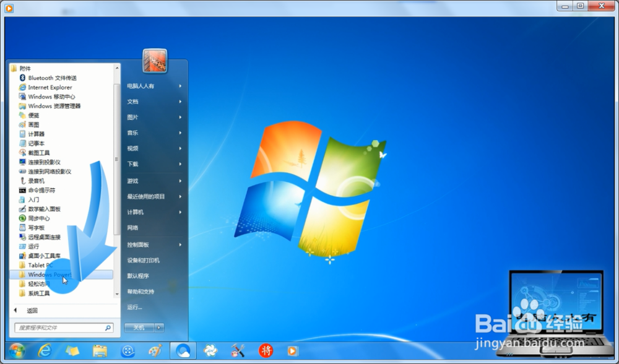Expand the 游戏 submenu arrow
Image resolution: width=619 pixels, height=364 pixels.
[180, 181]
